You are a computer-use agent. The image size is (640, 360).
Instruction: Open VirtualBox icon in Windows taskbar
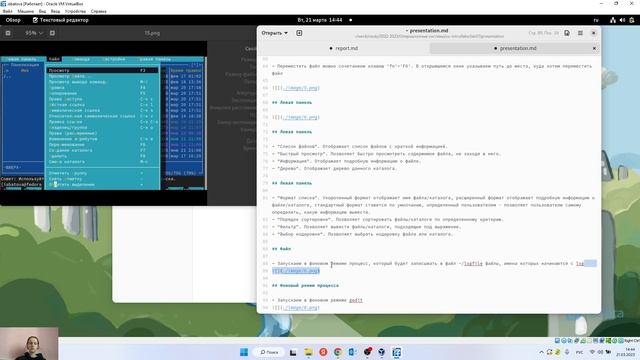point(382,352)
